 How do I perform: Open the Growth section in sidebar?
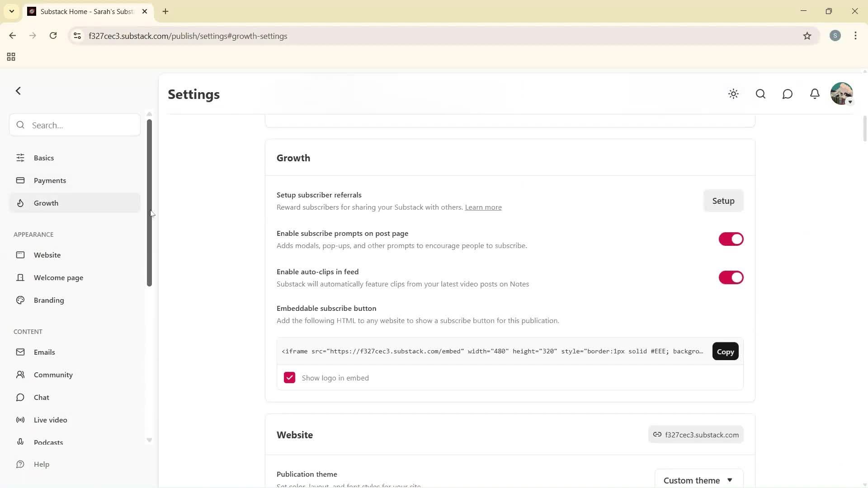(x=45, y=203)
